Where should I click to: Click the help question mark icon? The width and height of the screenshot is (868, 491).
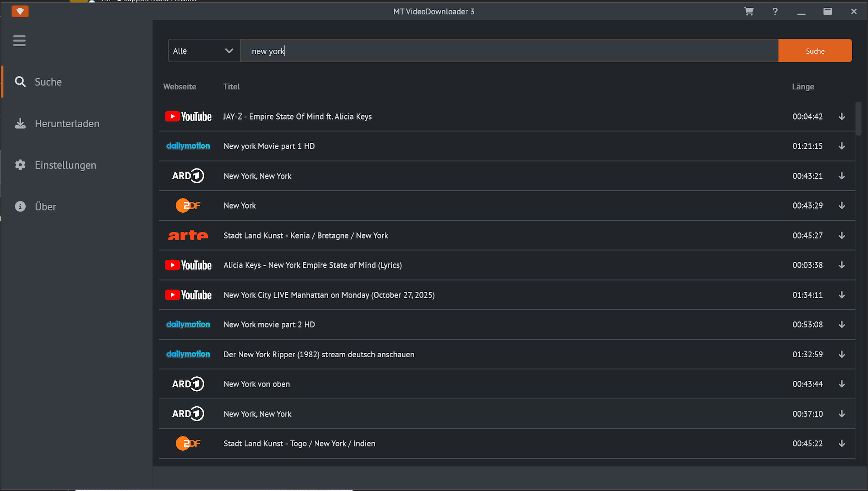[775, 11]
